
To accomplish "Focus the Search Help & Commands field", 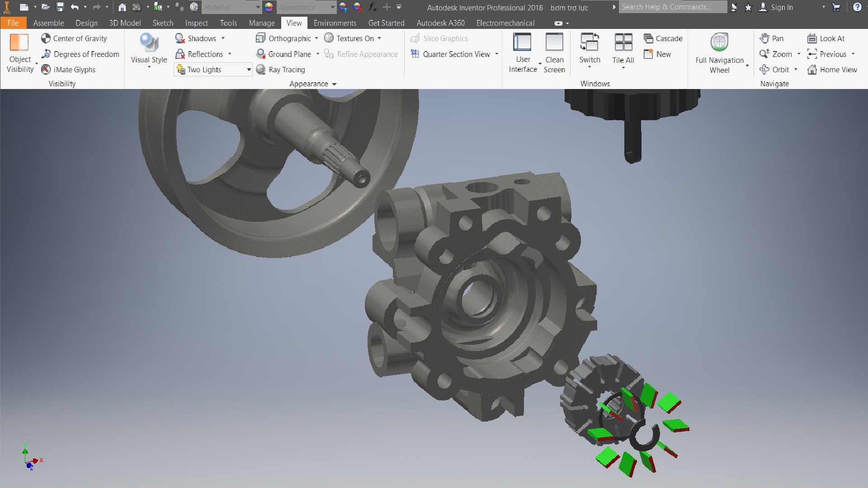I will pos(673,7).
